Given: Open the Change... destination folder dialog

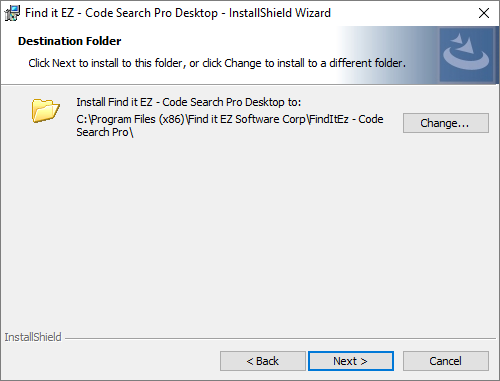Looking at the screenshot, I should click(446, 123).
